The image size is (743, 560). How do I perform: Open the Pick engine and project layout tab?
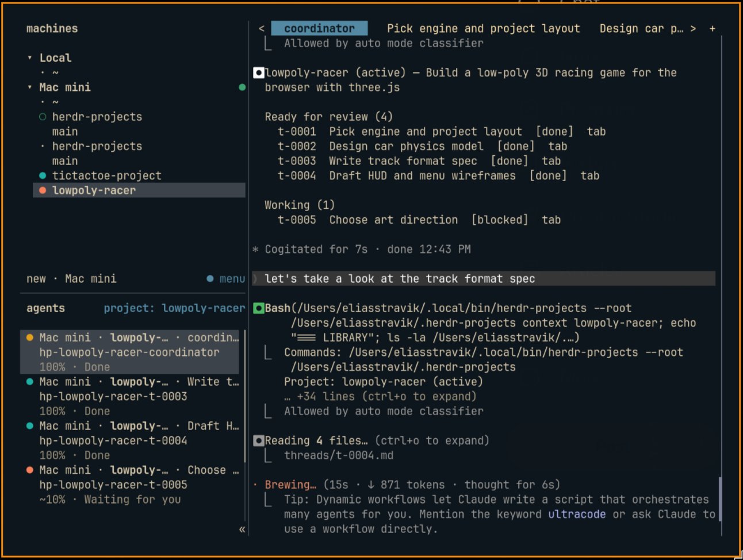coord(483,28)
